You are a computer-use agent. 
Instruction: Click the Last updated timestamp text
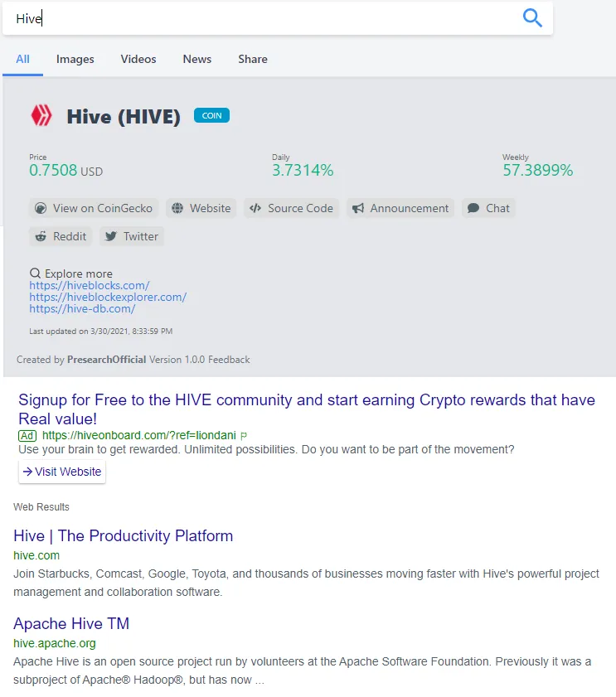101,332
